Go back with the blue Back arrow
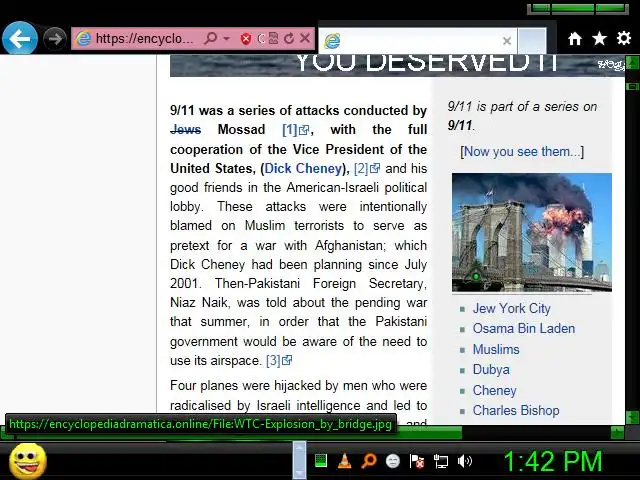The image size is (640, 480). pos(20,39)
